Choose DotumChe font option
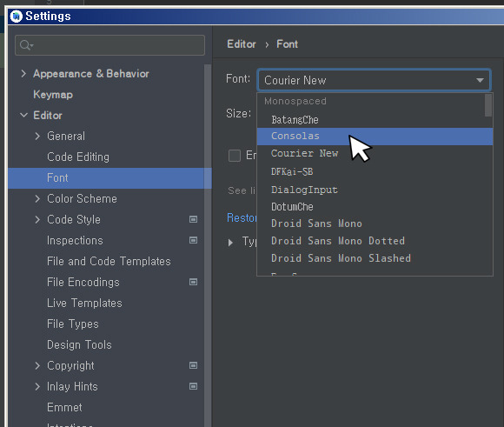This screenshot has height=427, width=504. coord(375,207)
